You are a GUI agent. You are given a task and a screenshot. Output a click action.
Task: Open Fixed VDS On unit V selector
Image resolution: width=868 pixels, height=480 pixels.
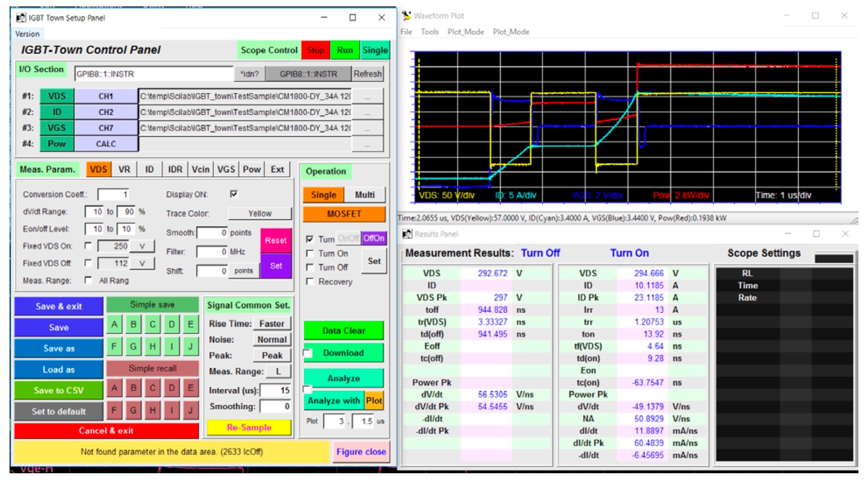[x=142, y=246]
